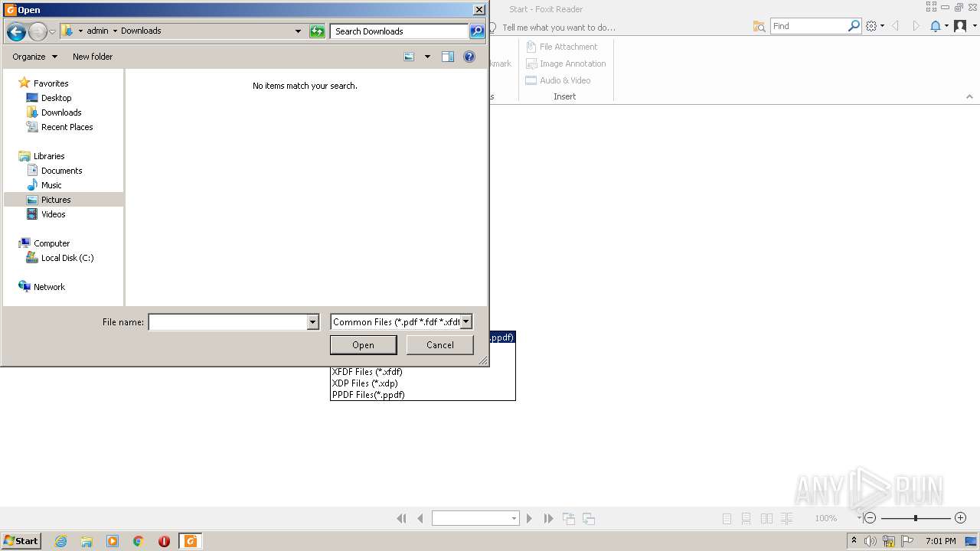Go to previous page in Foxit

coord(420,519)
